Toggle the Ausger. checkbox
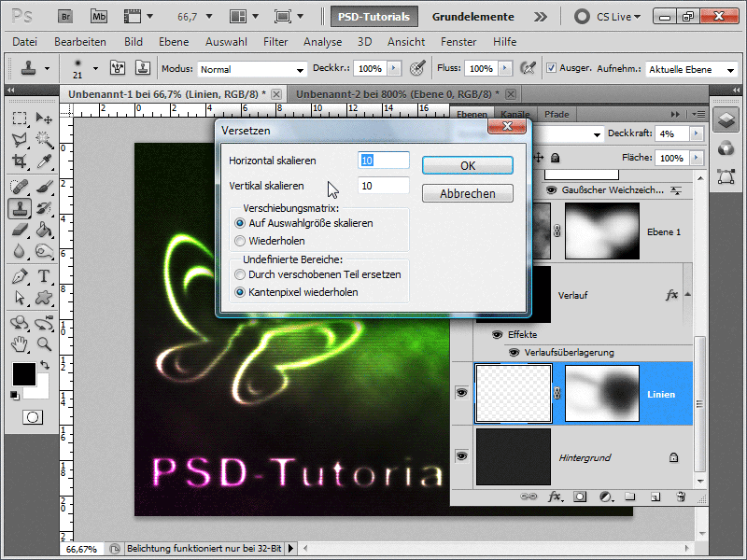This screenshot has height=560, width=747. coord(551,68)
